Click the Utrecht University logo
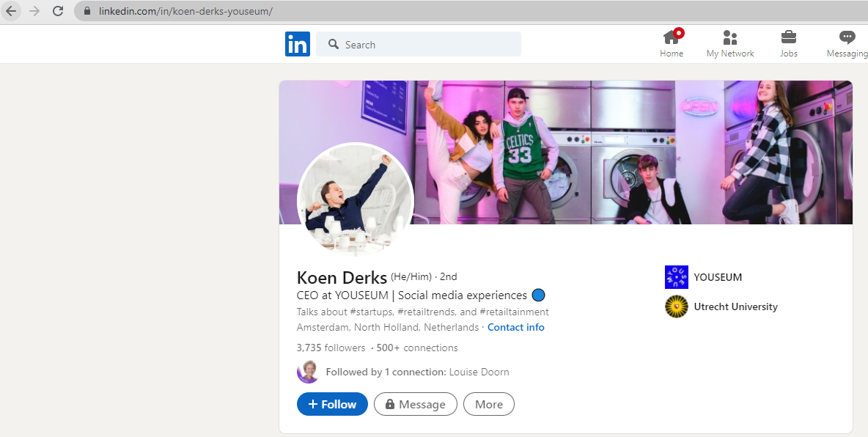Viewport: 868px width, 437px height. pyautogui.click(x=676, y=306)
